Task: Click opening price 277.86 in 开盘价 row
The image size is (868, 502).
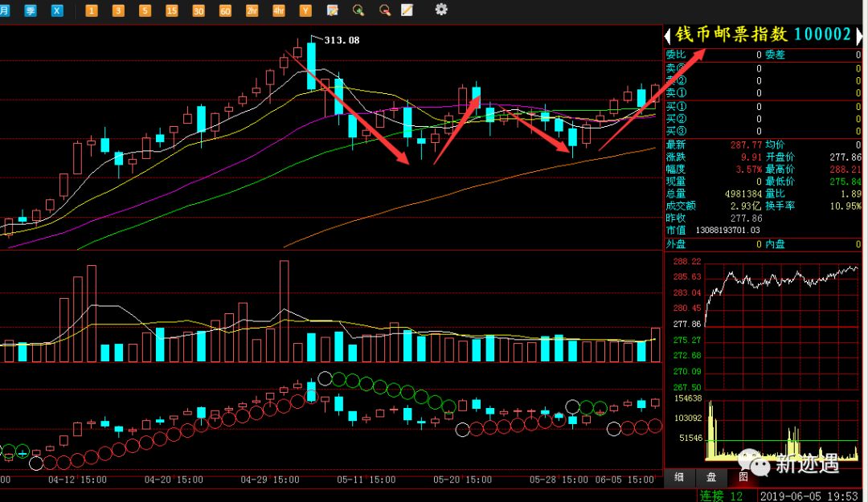Action: click(x=845, y=157)
